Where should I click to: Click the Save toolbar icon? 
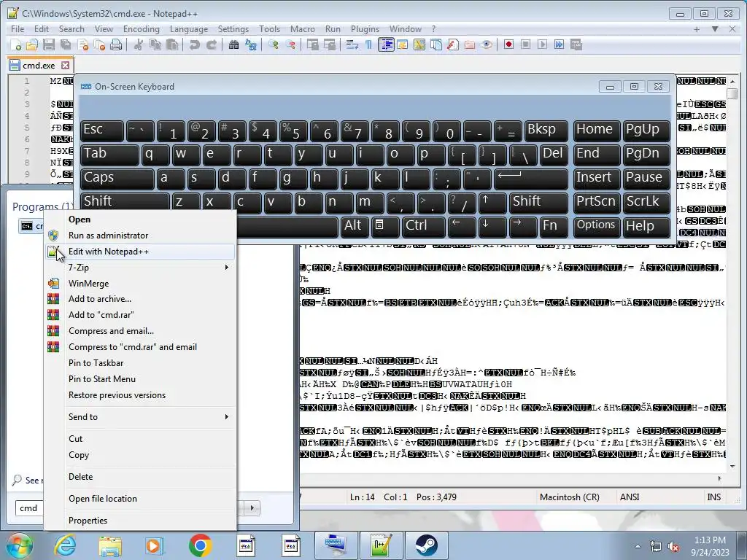coord(49,44)
